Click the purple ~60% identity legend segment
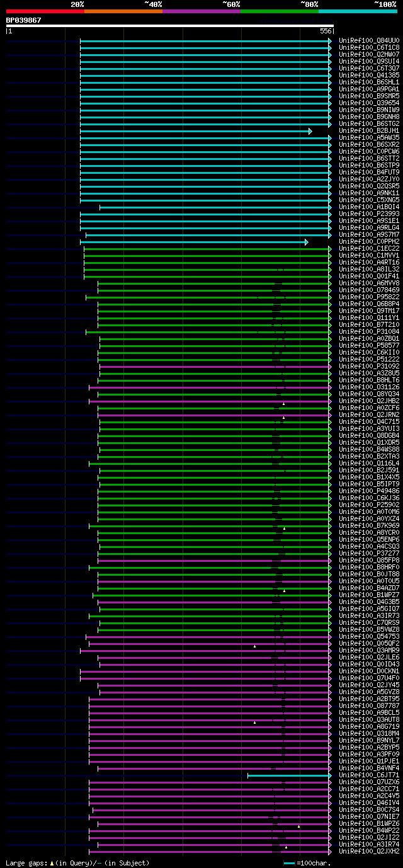Image resolution: width=403 pixels, height=868 pixels. tap(201, 11)
